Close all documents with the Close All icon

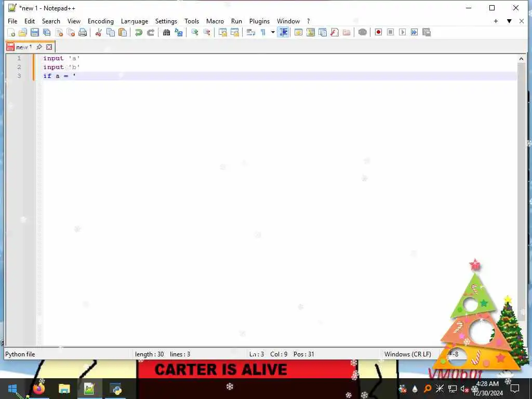click(x=71, y=32)
